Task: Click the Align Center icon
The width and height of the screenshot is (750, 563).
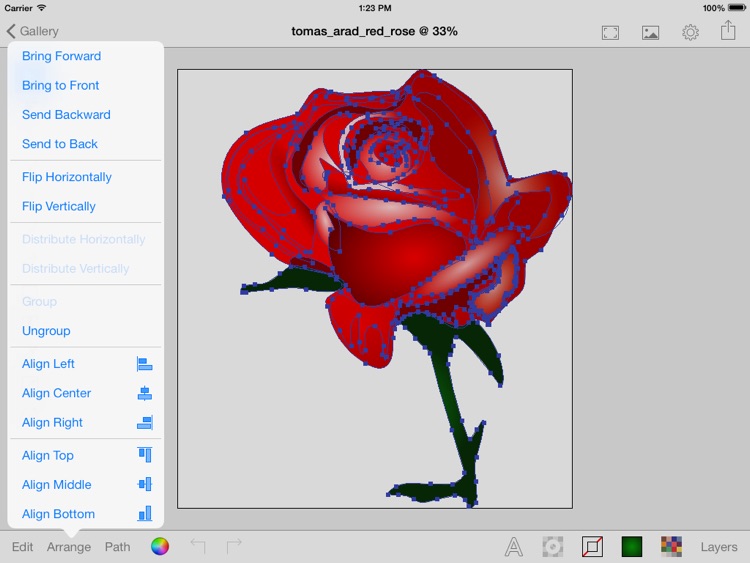Action: 144,393
